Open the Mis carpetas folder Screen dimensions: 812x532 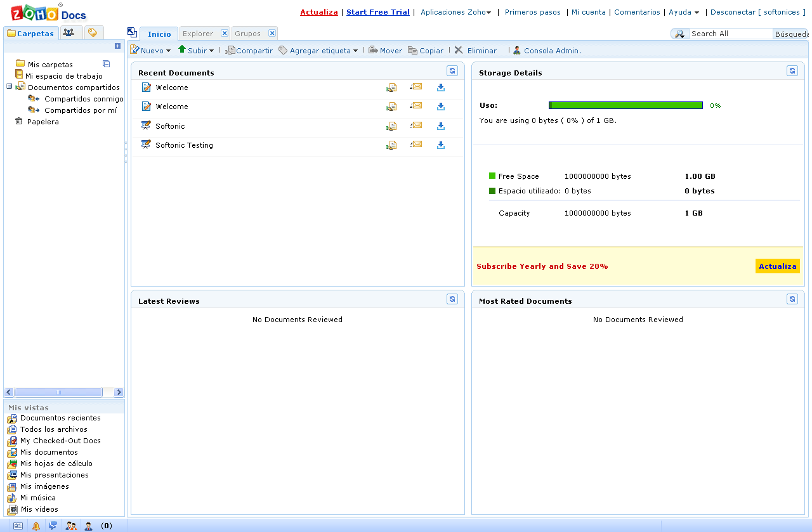pos(50,65)
